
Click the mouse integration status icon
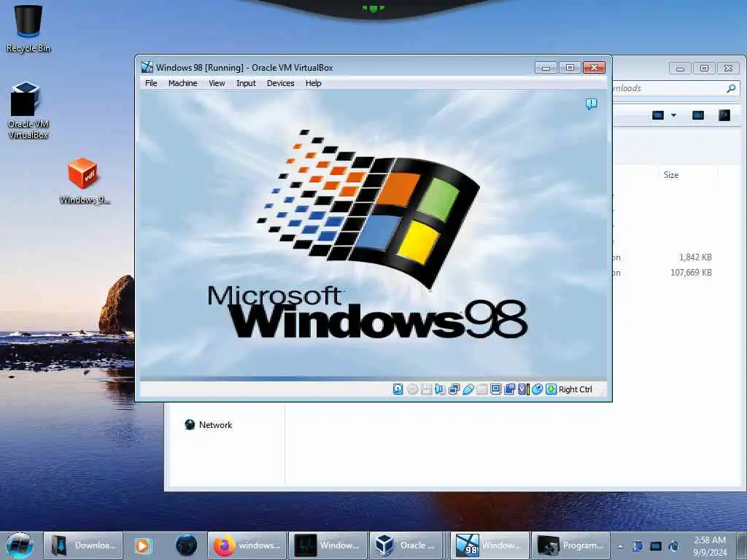pyautogui.click(x=538, y=389)
